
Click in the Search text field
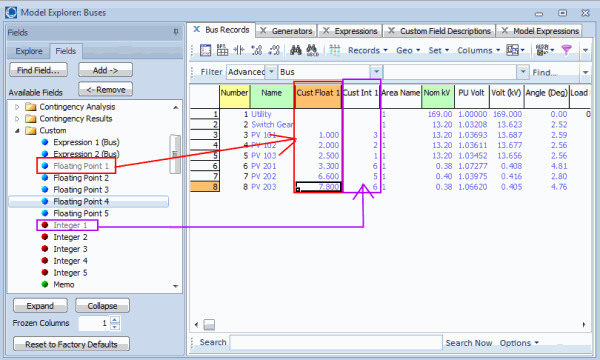pyautogui.click(x=336, y=342)
